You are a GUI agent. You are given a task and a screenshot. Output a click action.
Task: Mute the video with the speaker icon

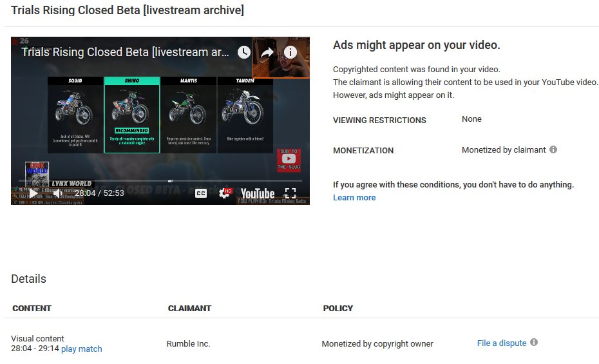click(x=57, y=193)
